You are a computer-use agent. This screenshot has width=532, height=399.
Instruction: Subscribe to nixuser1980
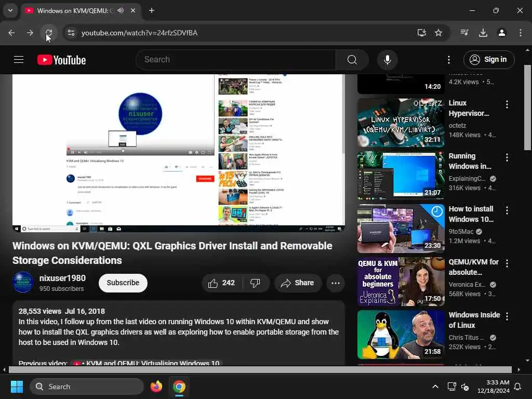123,283
